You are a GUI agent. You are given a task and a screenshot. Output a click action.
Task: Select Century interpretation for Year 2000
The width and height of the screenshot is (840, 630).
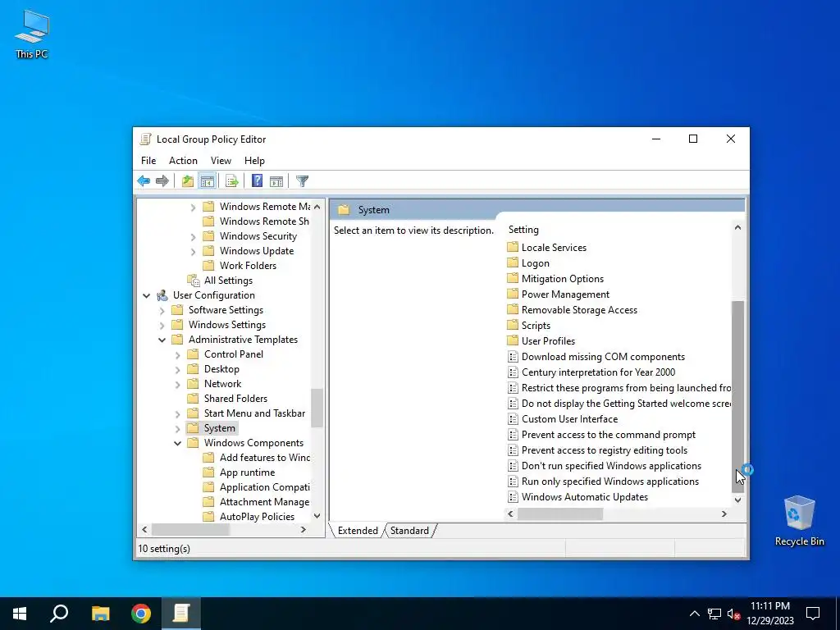click(x=598, y=372)
